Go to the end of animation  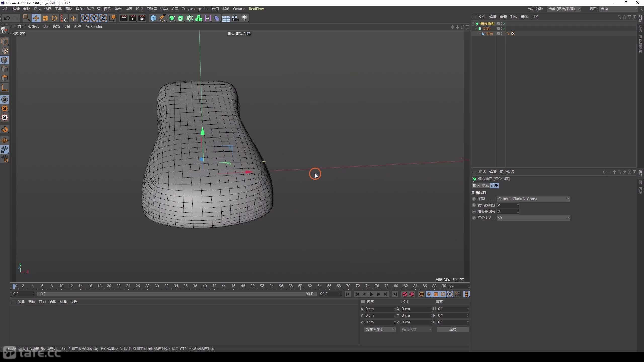pyautogui.click(x=395, y=294)
